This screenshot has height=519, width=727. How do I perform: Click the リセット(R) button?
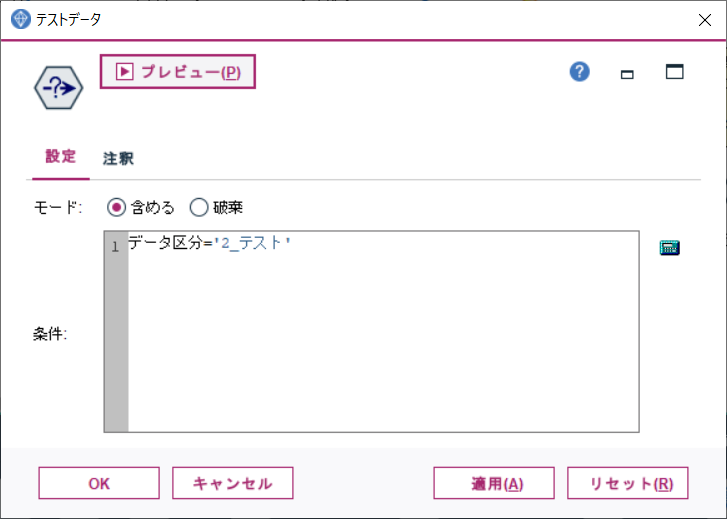pos(628,483)
